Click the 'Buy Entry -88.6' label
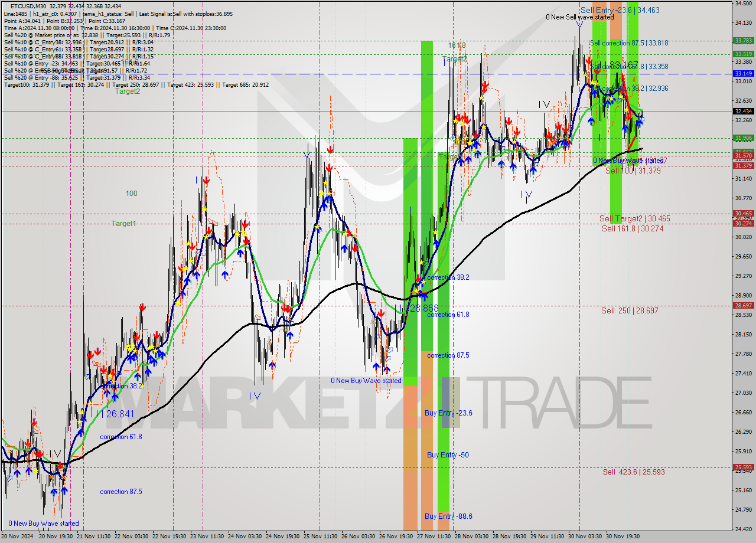 click(x=448, y=516)
